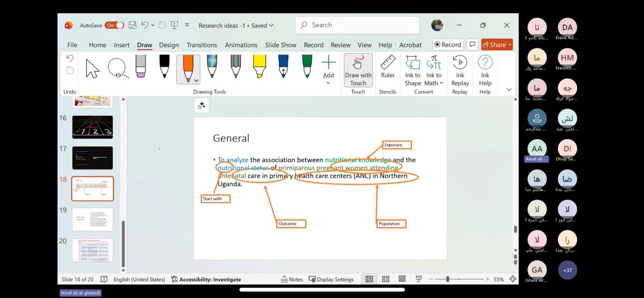Start Ink Replay
Screen dimensions: 644x298
[x=460, y=70]
